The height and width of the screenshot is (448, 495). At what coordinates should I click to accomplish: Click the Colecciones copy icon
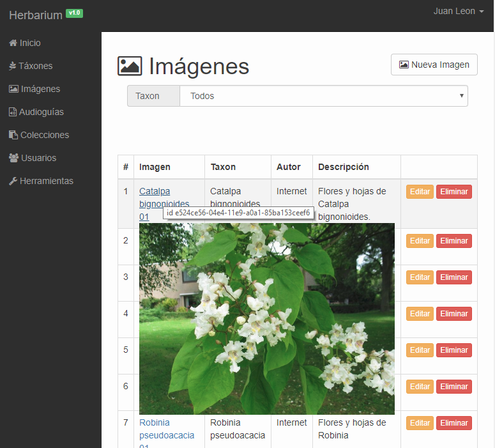[x=13, y=135]
